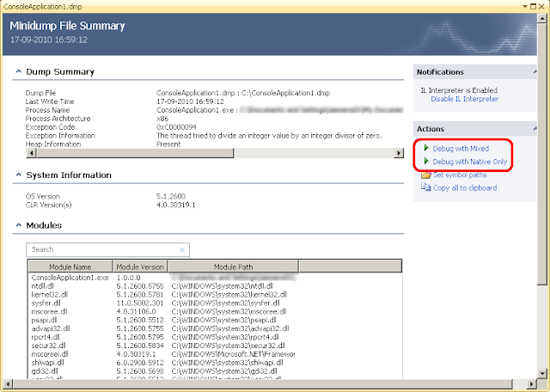Click the bottom horizontal scrollbar thumb
Screen dimensions: 550x392
click(262, 383)
